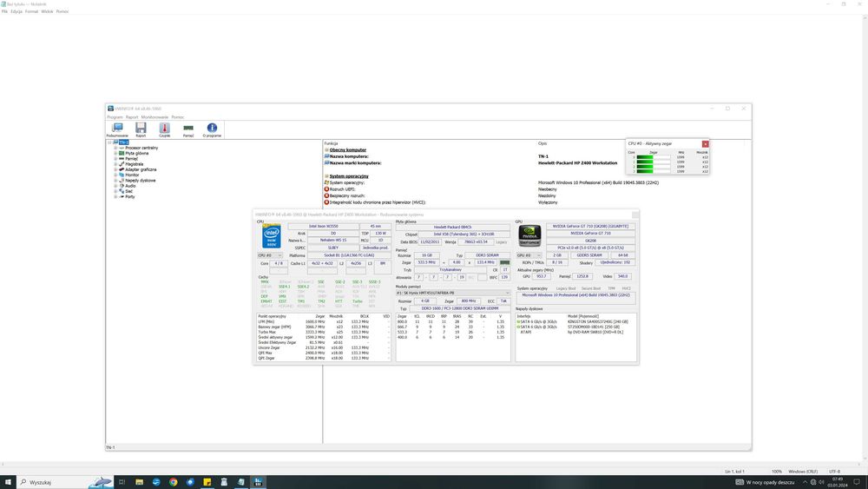Click the Płyta główna motherboard icon in tree
Viewport: 868px width, 489px height.
pos(122,154)
